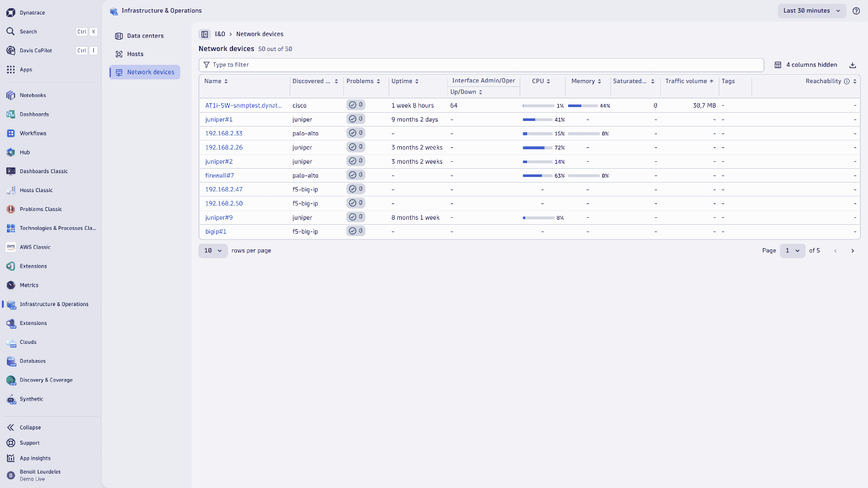Open AWS Classic

click(35, 247)
